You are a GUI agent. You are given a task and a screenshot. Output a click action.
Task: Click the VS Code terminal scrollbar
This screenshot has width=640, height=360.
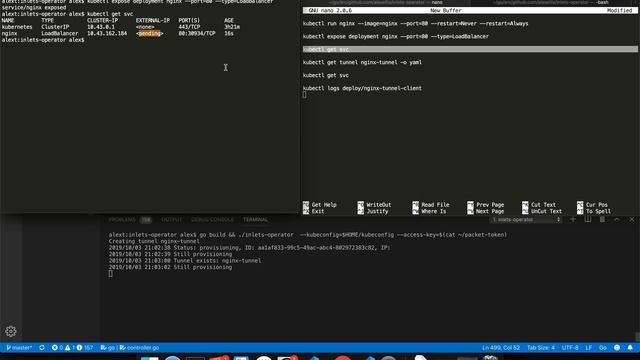[637, 337]
